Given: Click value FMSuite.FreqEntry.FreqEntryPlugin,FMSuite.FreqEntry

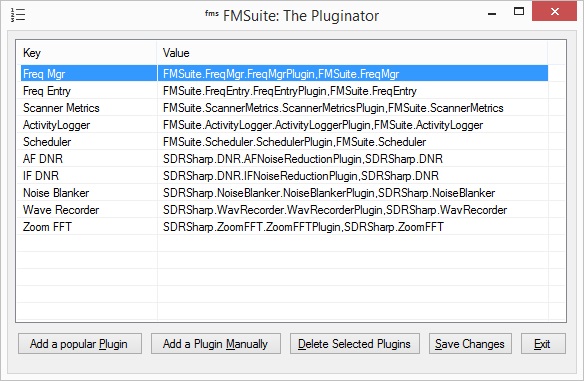Looking at the screenshot, I should (x=290, y=91).
